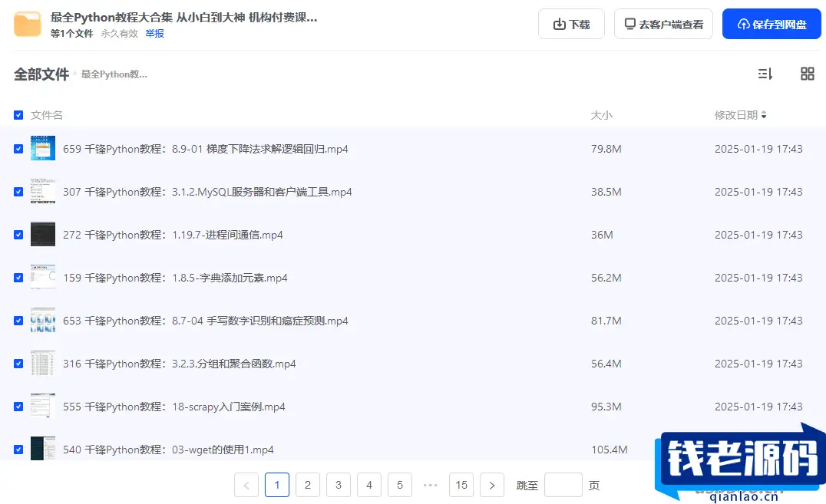Open thumbnail of 540 wget的使用1 video
826x504 pixels.
click(x=43, y=449)
